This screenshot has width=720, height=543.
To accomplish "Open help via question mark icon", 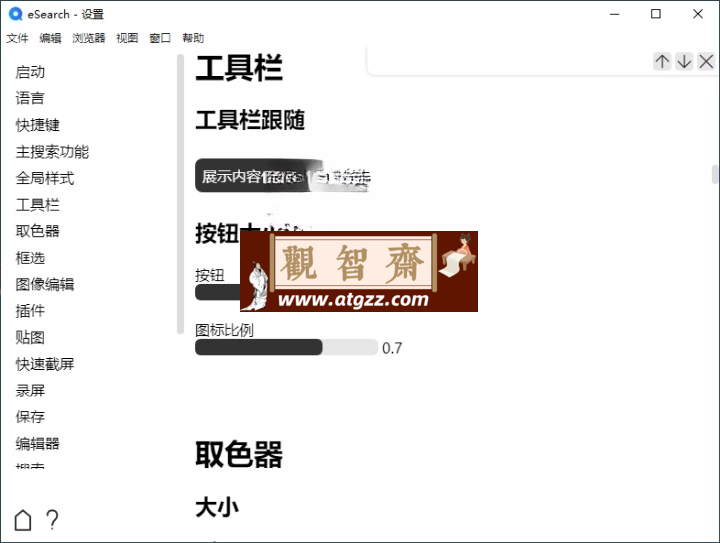I will tap(52, 520).
